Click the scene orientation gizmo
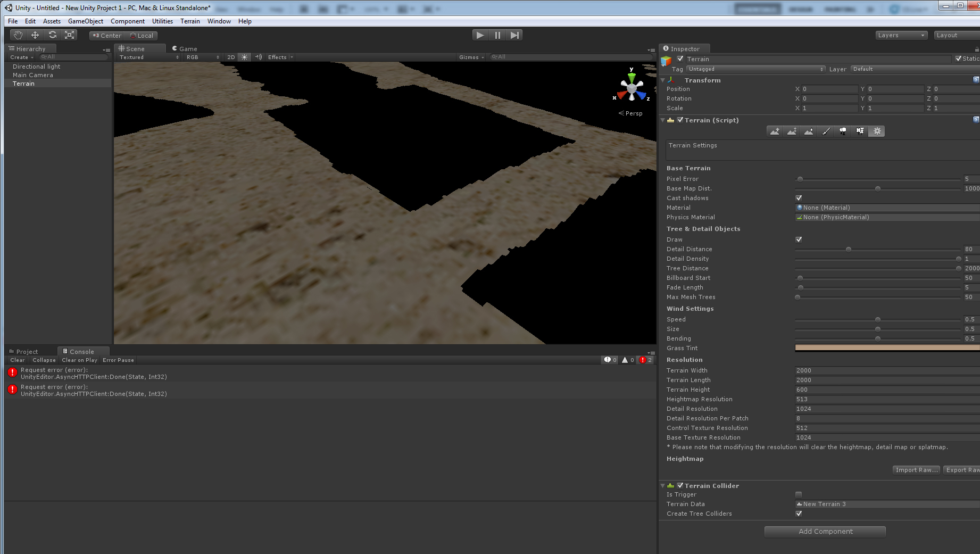Screen dimensions: 980x554 point(632,88)
